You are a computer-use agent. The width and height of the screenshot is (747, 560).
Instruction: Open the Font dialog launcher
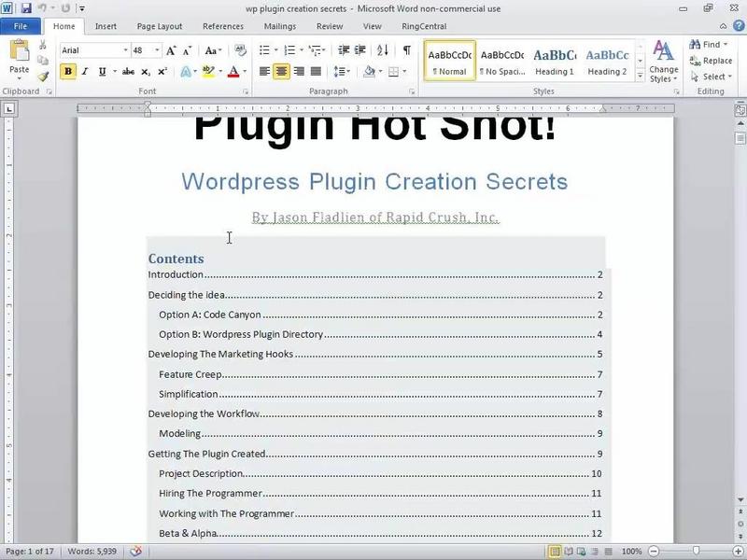(x=246, y=91)
